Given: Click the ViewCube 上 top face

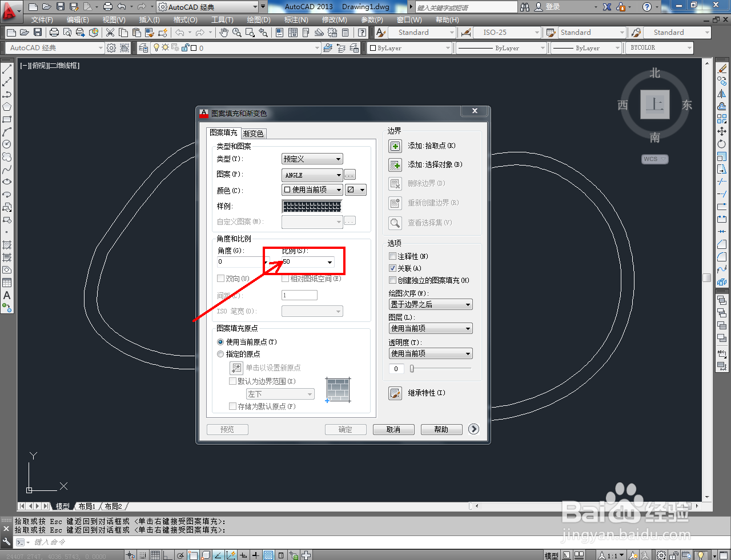Looking at the screenshot, I should [654, 104].
